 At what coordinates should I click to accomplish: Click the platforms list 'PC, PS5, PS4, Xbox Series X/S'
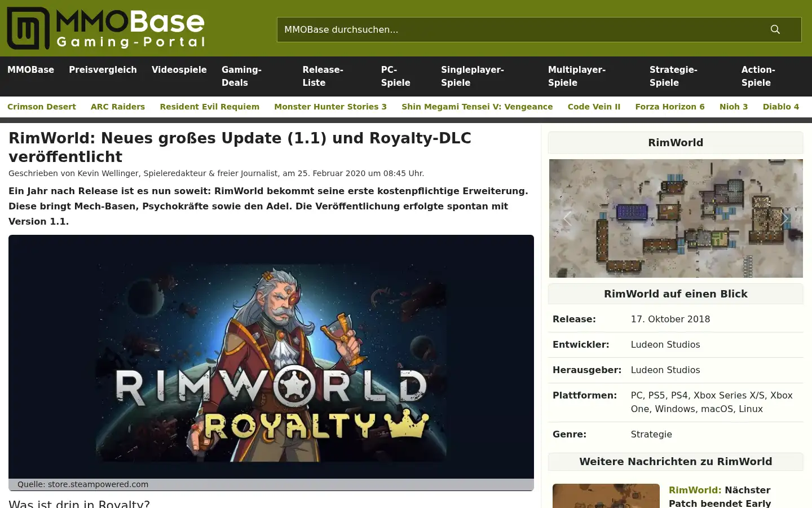coord(712,402)
